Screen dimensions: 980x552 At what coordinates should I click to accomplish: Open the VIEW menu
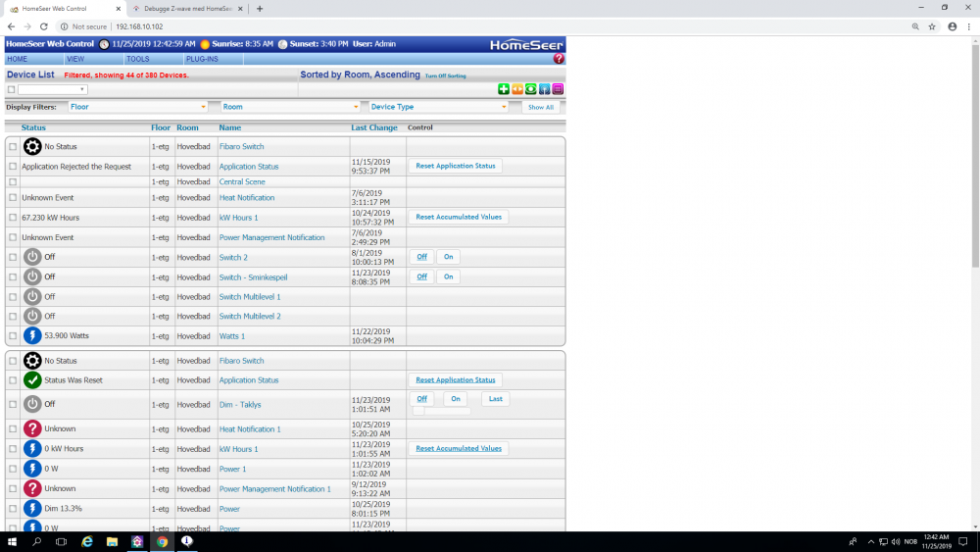tap(75, 59)
